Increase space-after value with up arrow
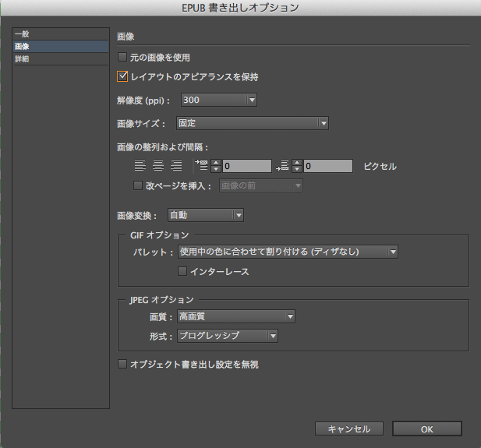The image size is (481, 448). tap(297, 163)
